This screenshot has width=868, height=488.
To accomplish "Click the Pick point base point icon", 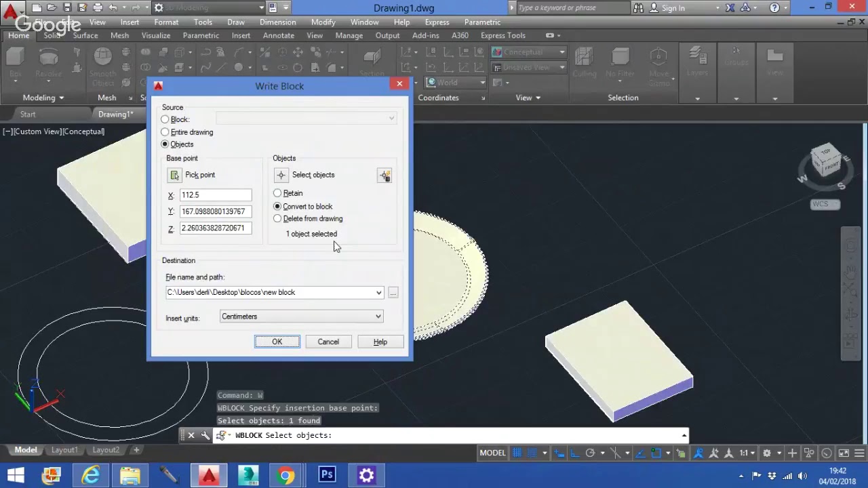I will (x=175, y=176).
